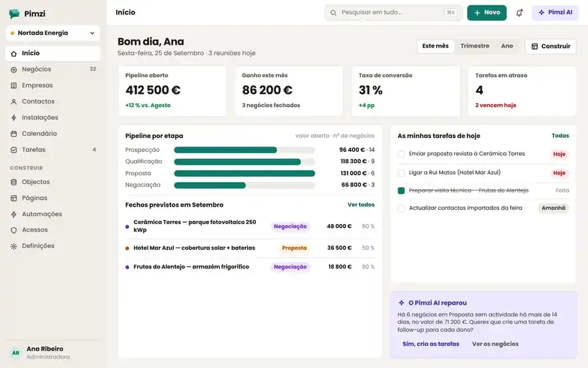Viewport: 588px width, 368px height.
Task: Click the Instalações lightning icon
Action: tap(14, 118)
